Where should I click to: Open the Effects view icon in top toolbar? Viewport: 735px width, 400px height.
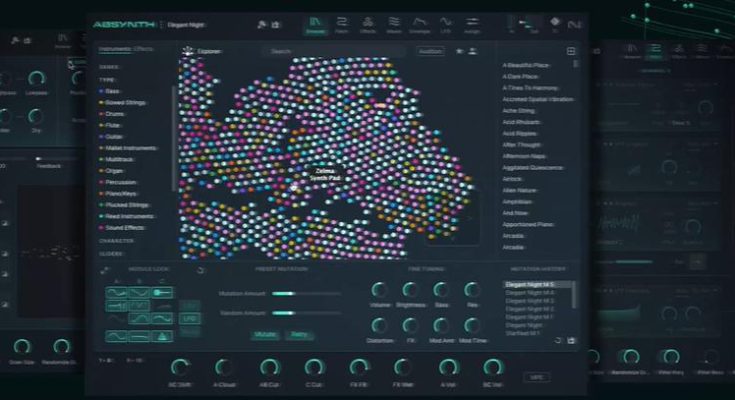367,23
